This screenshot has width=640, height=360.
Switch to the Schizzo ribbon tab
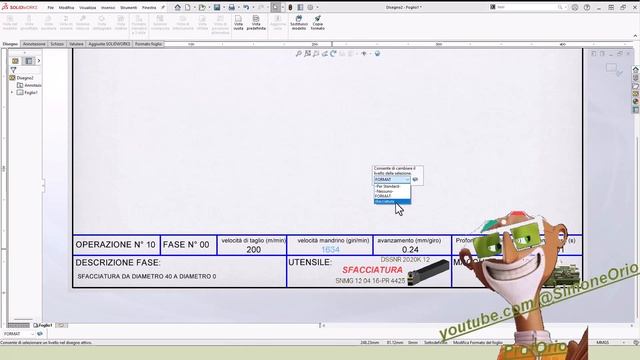57,44
